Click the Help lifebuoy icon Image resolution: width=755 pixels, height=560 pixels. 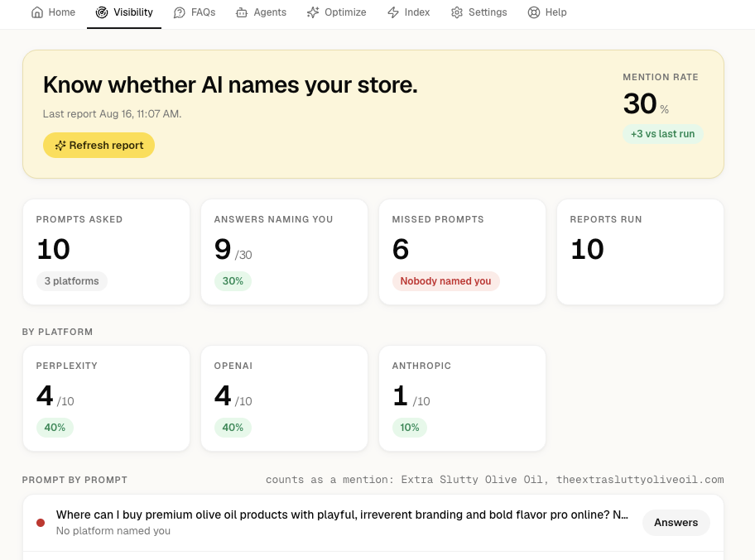tap(534, 12)
